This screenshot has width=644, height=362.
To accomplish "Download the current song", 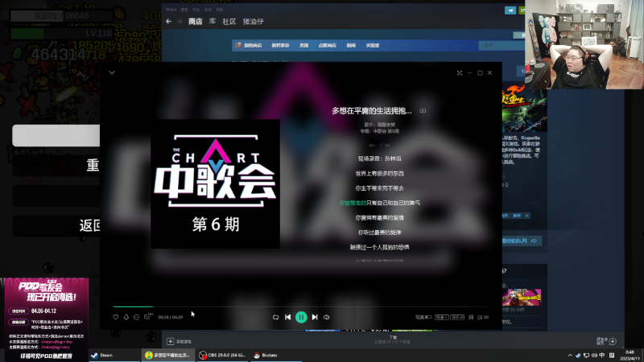I will tap(126, 317).
